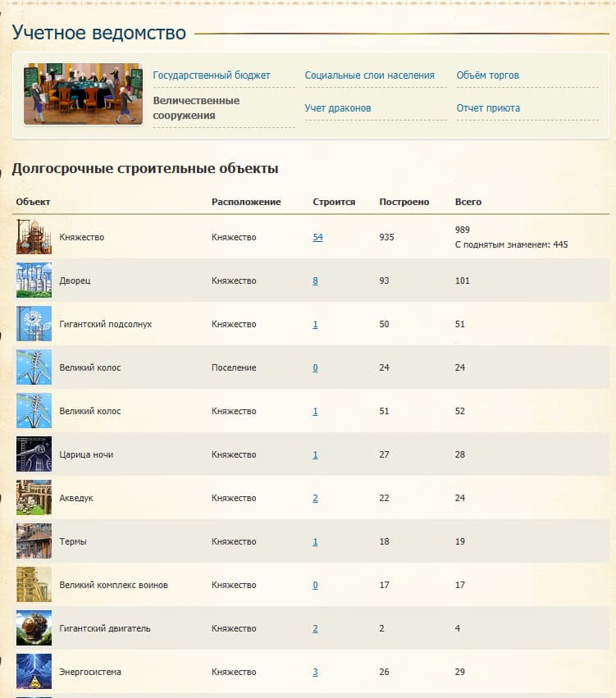616x698 pixels.
Task: Click the Гигантский подсолнух icon
Action: click(34, 324)
